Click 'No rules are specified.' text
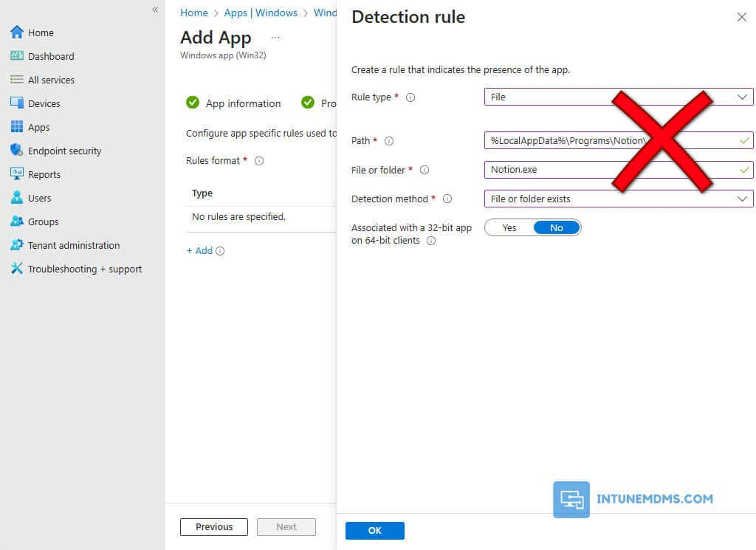This screenshot has height=550, width=756. click(238, 217)
